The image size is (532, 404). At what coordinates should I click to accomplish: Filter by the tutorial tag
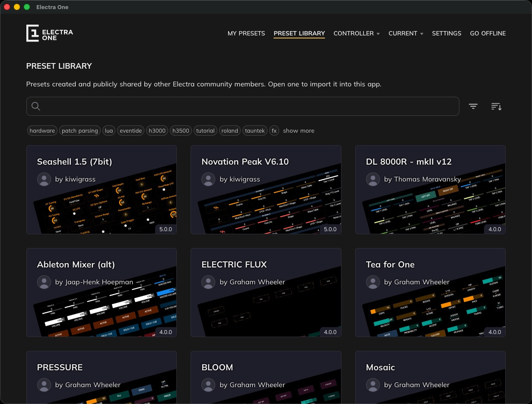pos(205,130)
